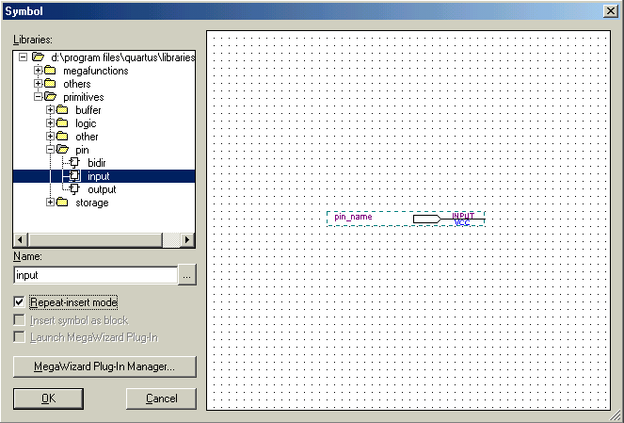Image resolution: width=624 pixels, height=423 pixels.
Task: Click the output pin symbol icon
Action: [x=74, y=189]
